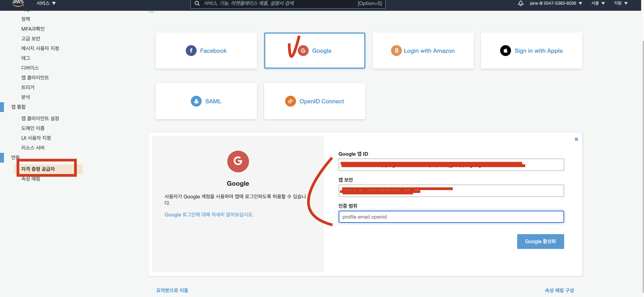
Task: Close the Google configuration panel
Action: (x=576, y=139)
